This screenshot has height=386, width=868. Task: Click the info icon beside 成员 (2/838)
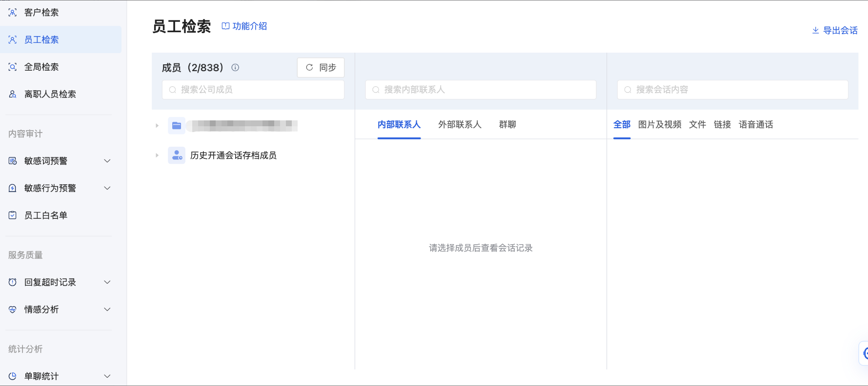[235, 68]
